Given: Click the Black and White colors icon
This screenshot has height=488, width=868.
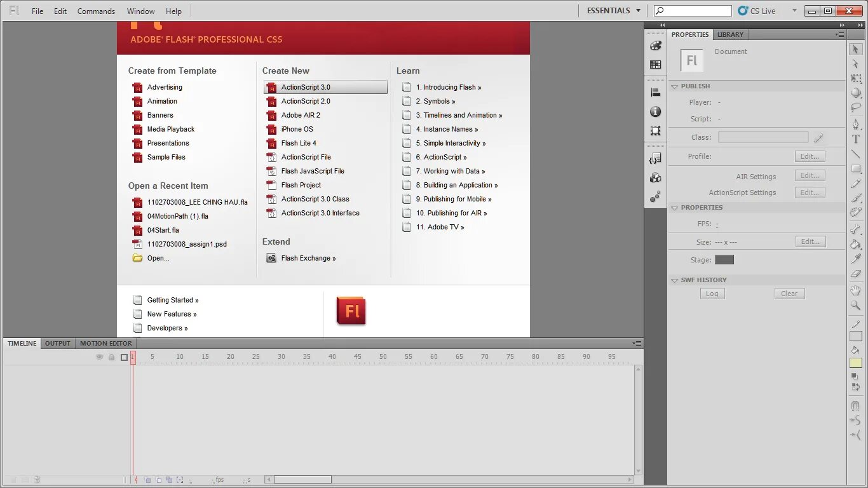Looking at the screenshot, I should click(855, 376).
